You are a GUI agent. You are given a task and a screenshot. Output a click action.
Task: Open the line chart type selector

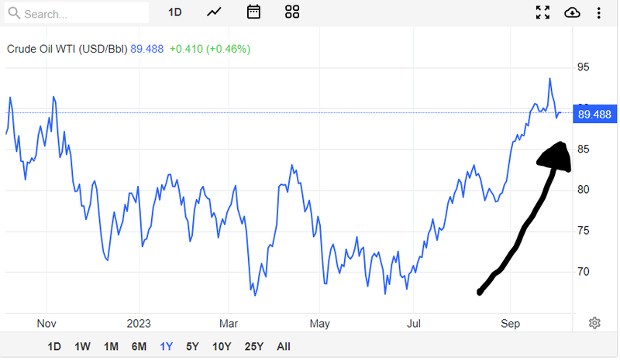[x=214, y=12]
